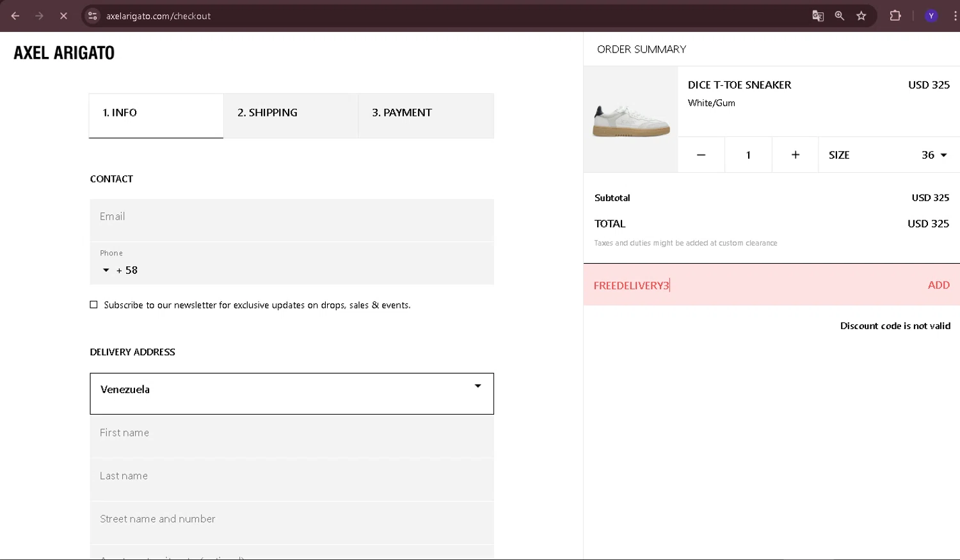Open the Dice T-Toe Sneaker thumbnail
This screenshot has width=960, height=560.
pyautogui.click(x=631, y=120)
